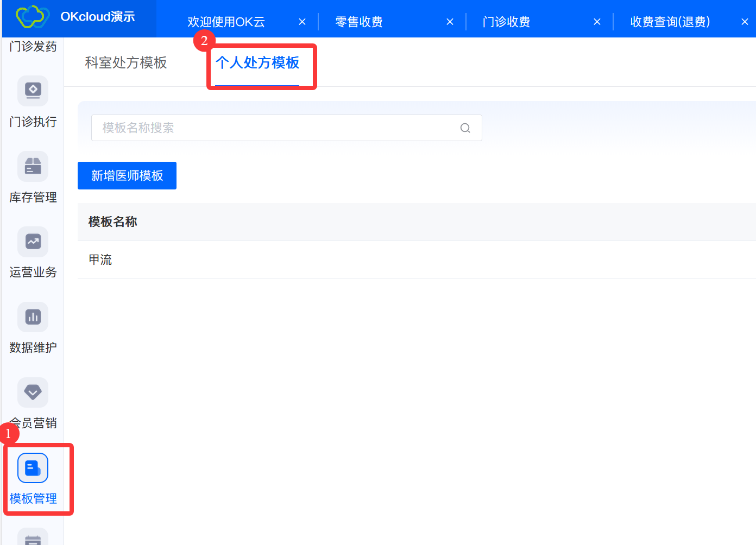Viewport: 756px width, 545px height.
Task: Open the 甲流 template row
Action: (x=100, y=260)
